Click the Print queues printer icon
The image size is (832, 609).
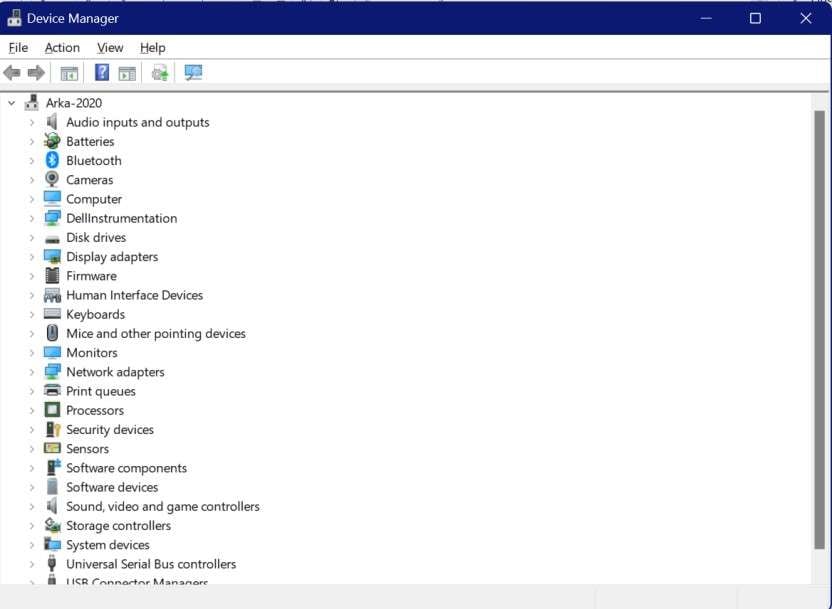(52, 390)
